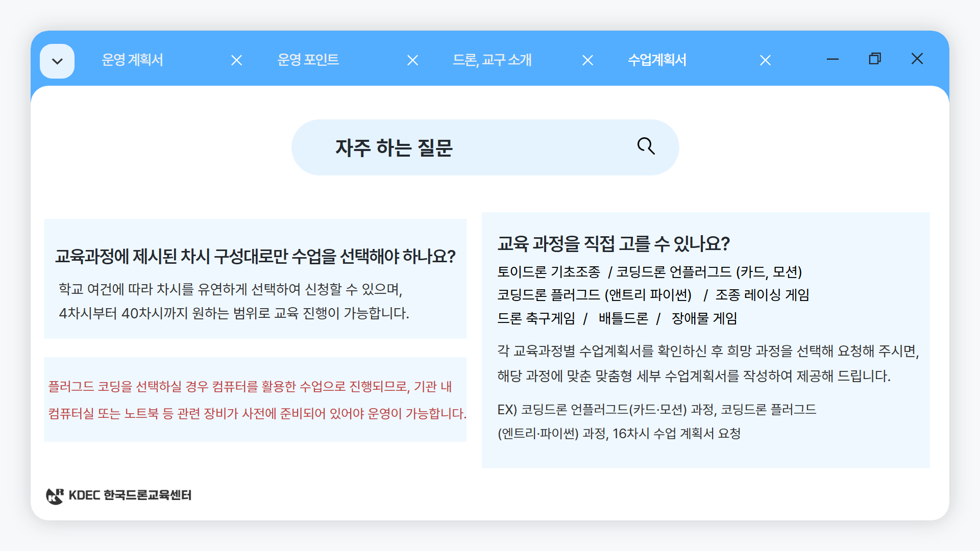This screenshot has width=980, height=551.
Task: Click the minimize window icon
Action: (832, 59)
